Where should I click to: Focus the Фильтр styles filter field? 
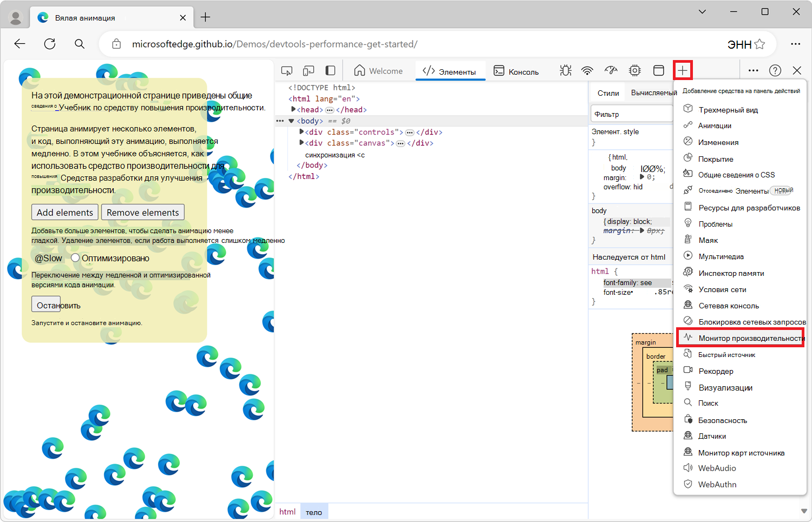point(631,114)
